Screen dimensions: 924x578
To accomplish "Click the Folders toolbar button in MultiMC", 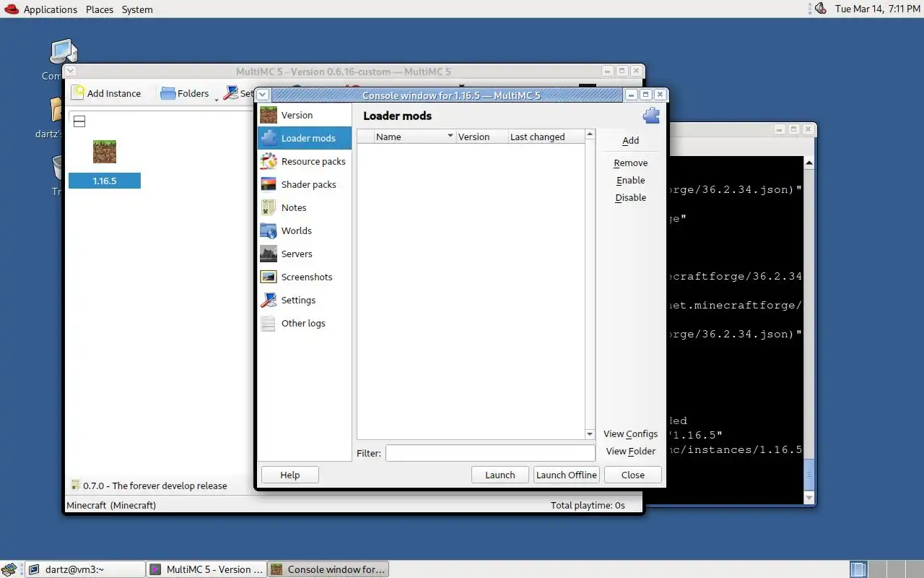I will [x=185, y=93].
